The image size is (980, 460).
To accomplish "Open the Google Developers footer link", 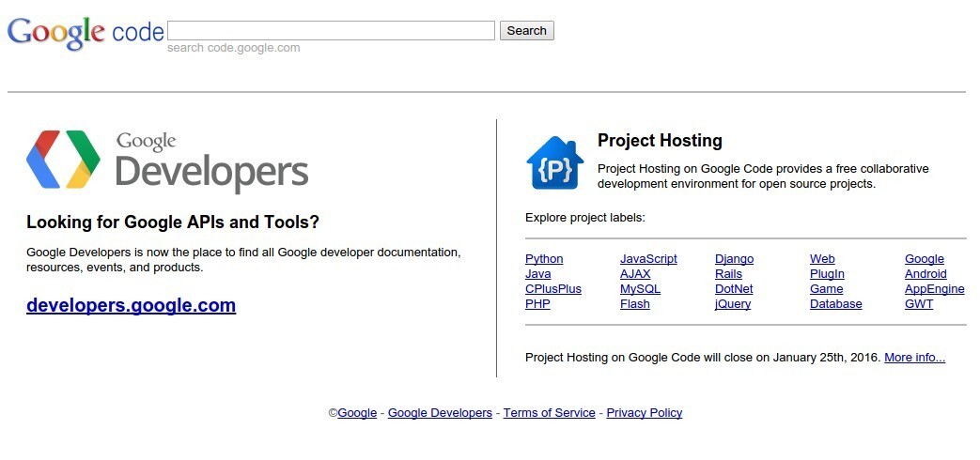I will 440,412.
